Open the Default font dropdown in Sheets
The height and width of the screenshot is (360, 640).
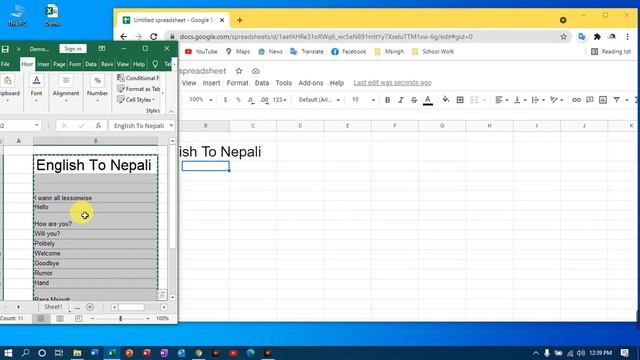tap(319, 100)
